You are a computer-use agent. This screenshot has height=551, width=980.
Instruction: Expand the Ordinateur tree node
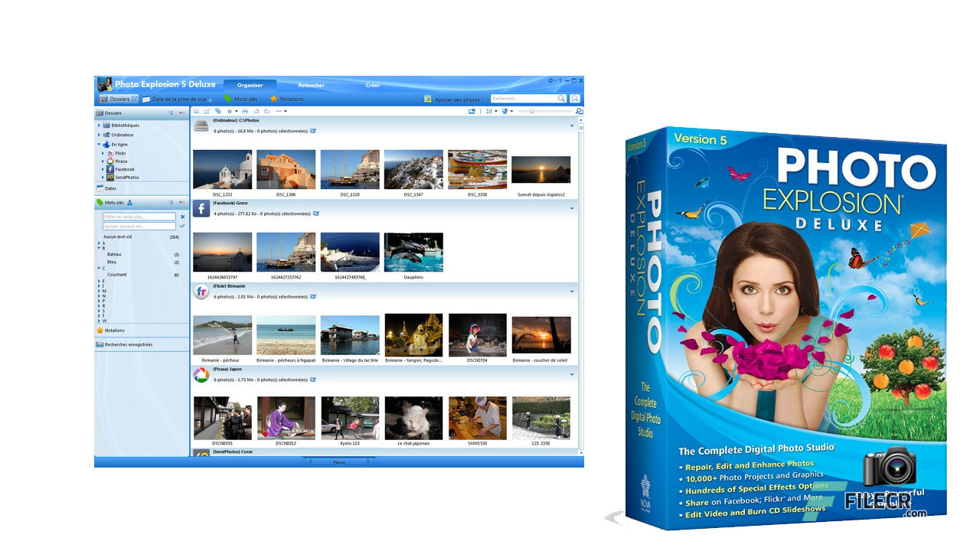pyautogui.click(x=99, y=135)
